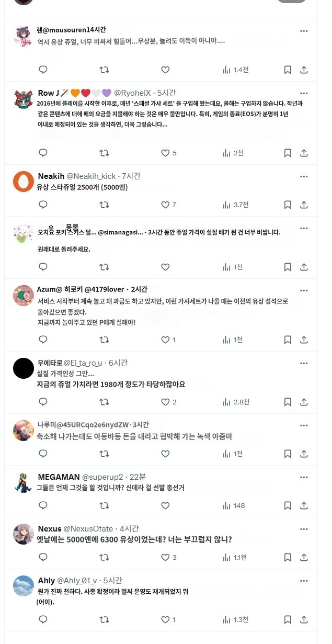This screenshot has width=332, height=644.
Task: Retweet Row J's tweet about gacha sets
Action: pyautogui.click(x=104, y=153)
